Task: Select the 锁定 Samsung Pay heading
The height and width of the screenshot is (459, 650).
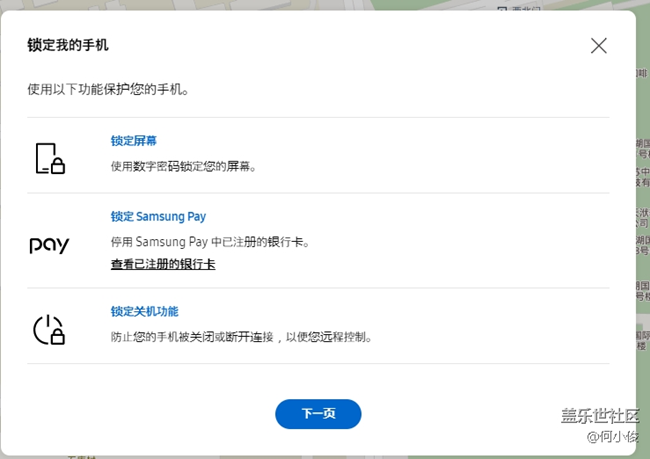Action: [158, 216]
